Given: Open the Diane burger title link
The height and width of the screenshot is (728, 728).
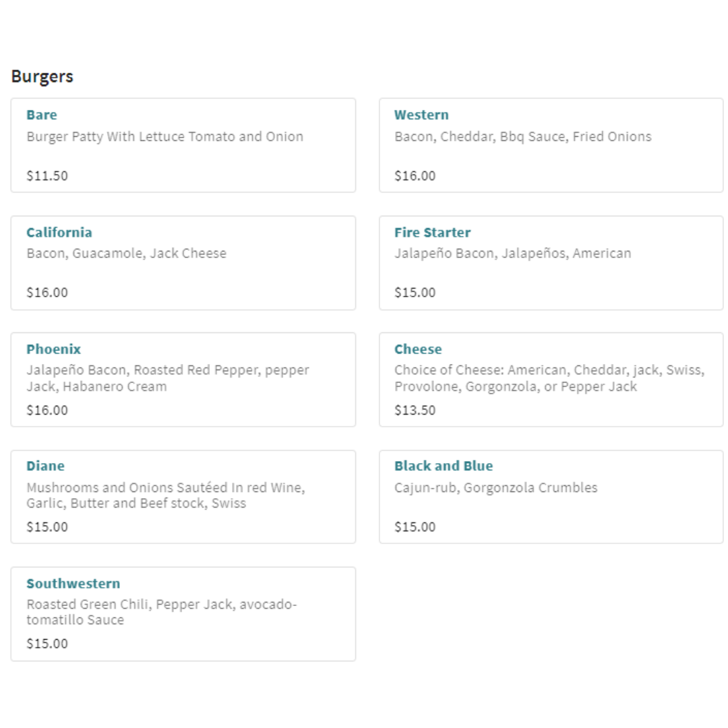Looking at the screenshot, I should click(x=45, y=466).
